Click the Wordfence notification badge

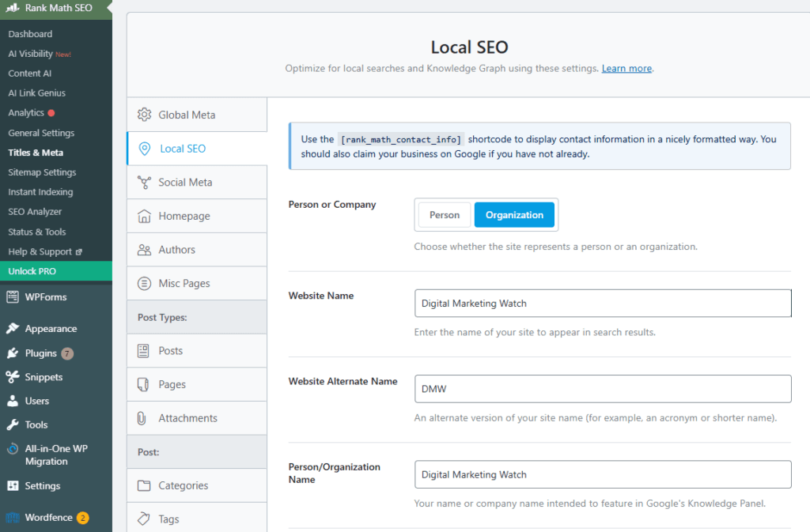[82, 518]
